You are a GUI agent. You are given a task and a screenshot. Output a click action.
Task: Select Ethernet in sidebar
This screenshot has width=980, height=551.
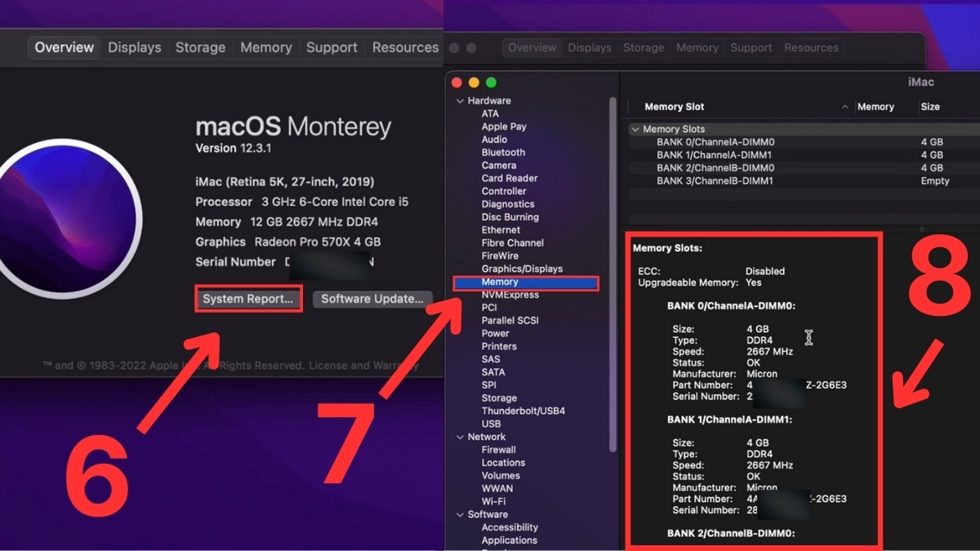501,230
